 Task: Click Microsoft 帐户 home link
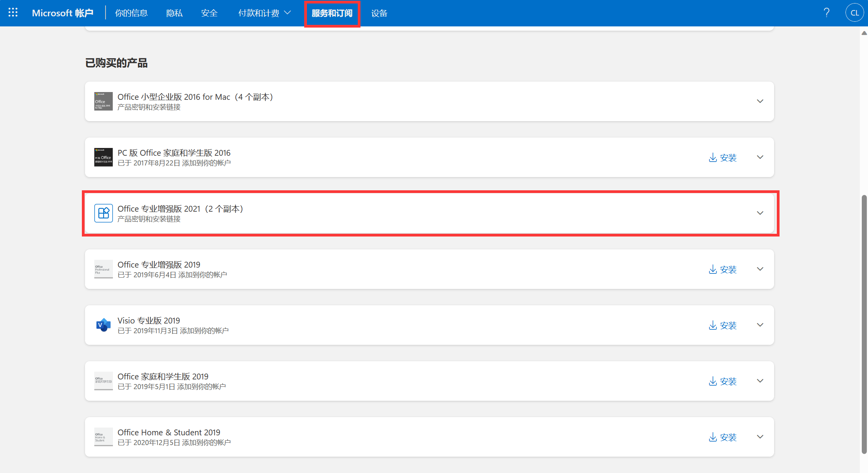pos(62,13)
